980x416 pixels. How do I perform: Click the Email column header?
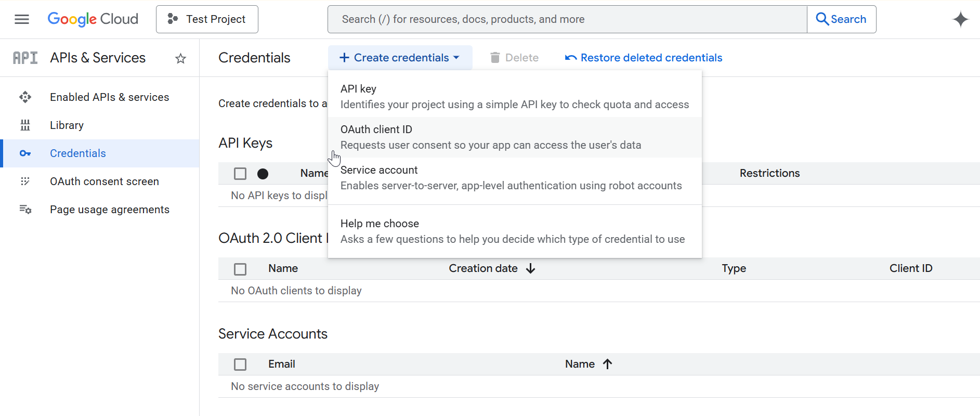coord(281,364)
